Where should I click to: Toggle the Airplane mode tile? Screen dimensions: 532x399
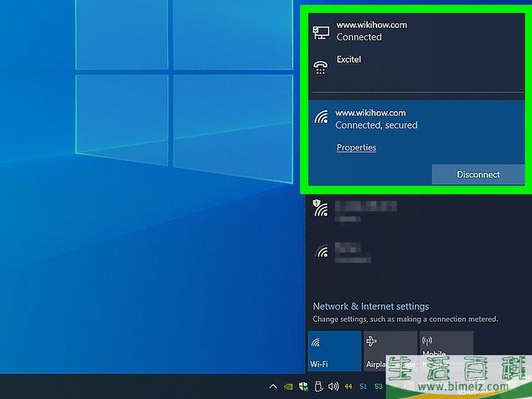(390, 351)
